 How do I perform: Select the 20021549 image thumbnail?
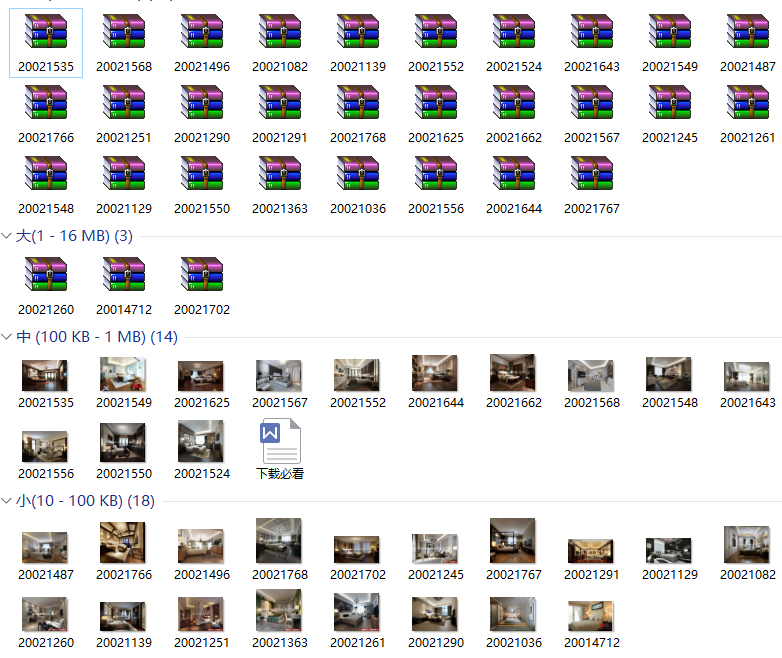point(123,374)
